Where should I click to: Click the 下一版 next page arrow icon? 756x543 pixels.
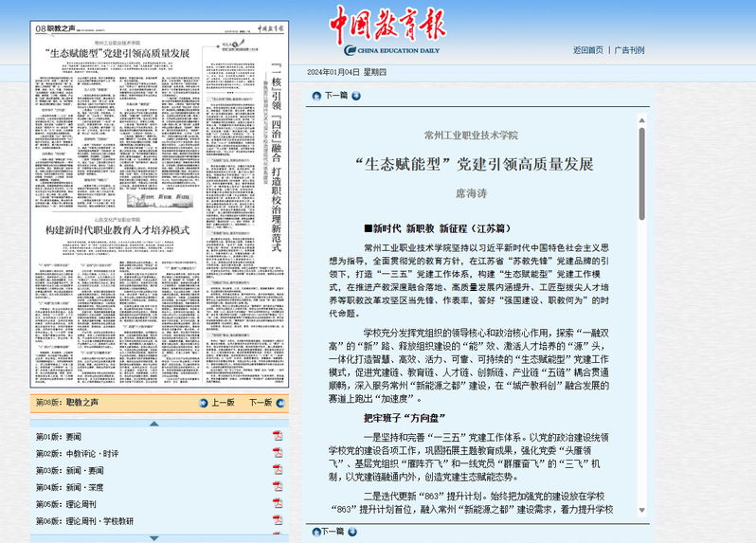(x=279, y=403)
